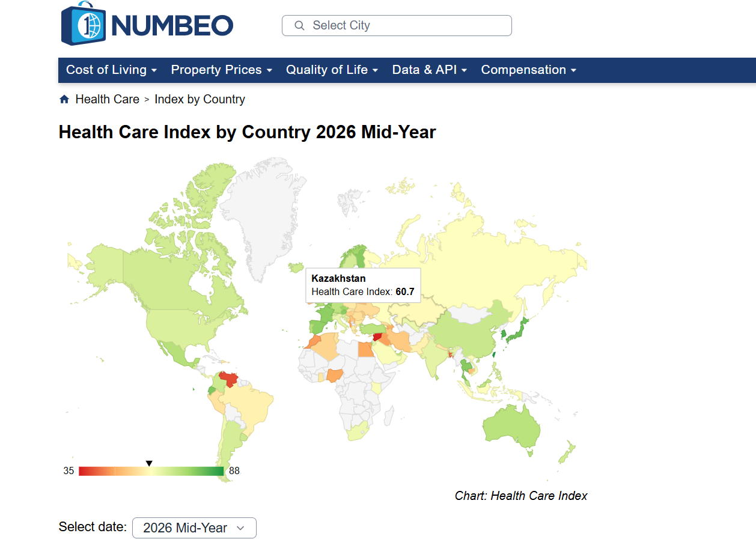
Task: Click the chevron in date selector
Action: pyautogui.click(x=240, y=528)
